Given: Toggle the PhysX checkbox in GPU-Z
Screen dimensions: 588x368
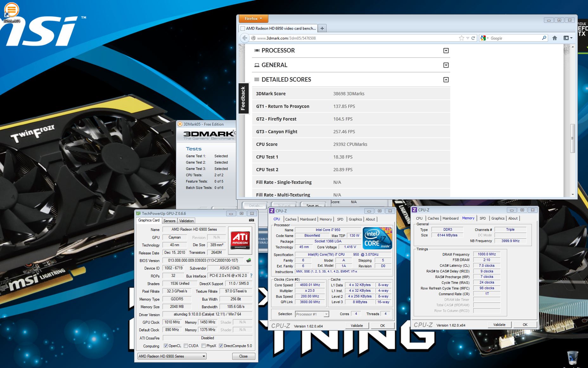Looking at the screenshot, I should click(204, 346).
